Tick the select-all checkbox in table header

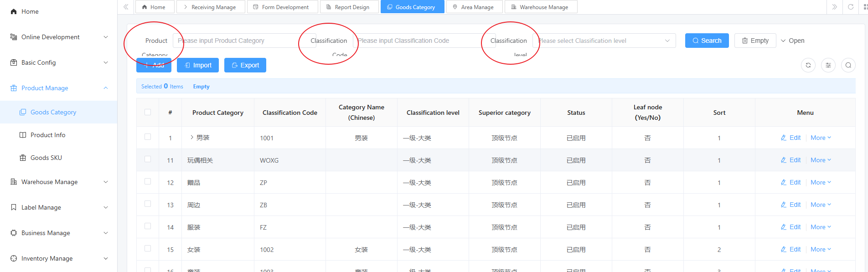148,112
